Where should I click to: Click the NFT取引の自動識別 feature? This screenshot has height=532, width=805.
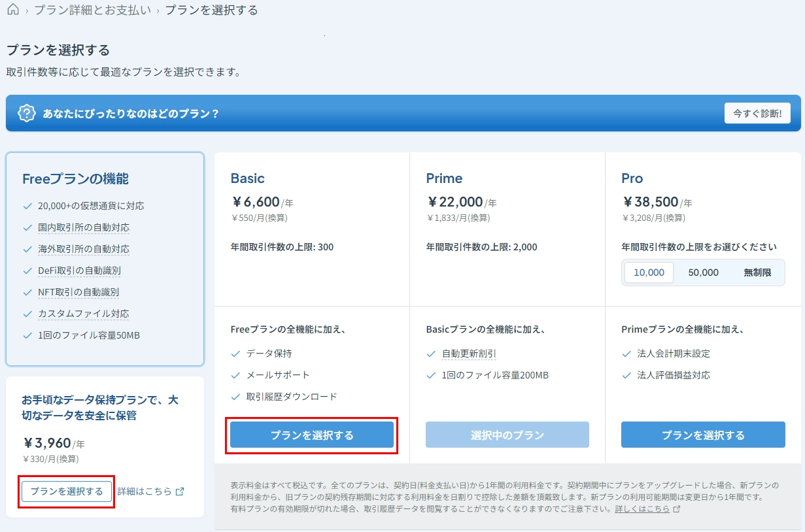[78, 292]
